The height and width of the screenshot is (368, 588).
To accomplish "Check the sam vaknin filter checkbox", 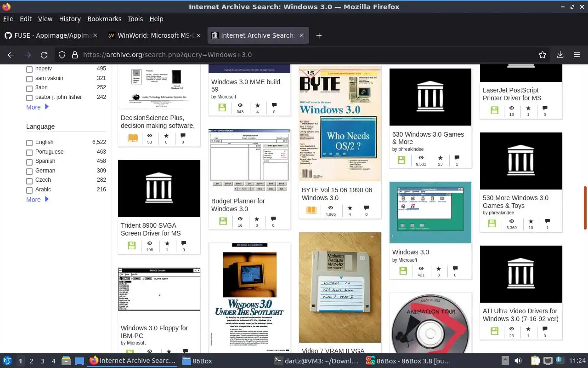I will pos(29,79).
